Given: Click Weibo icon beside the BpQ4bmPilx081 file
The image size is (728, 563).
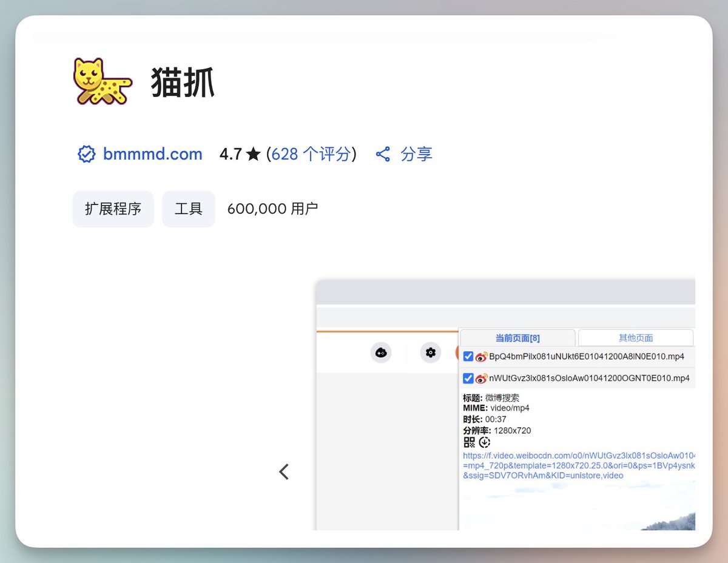Looking at the screenshot, I should coord(481,357).
